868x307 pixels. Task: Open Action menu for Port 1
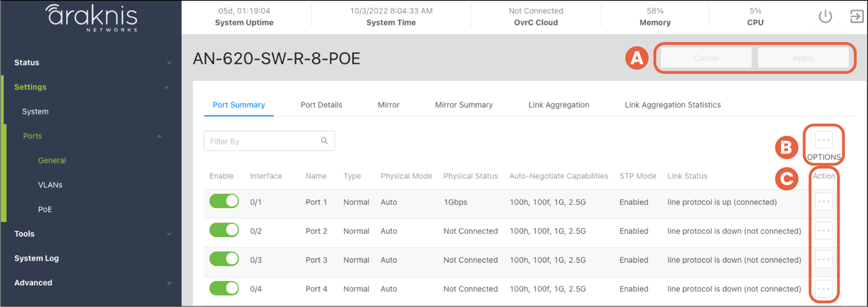point(823,202)
